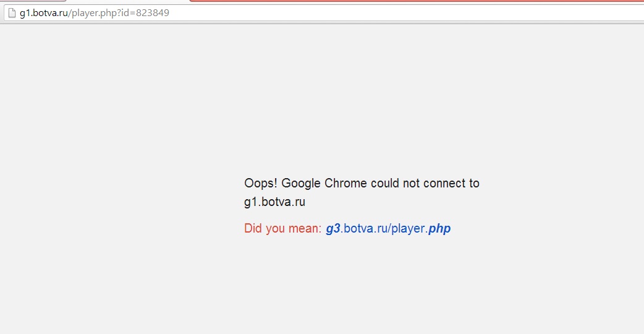Click "player.php" path in the address bar

pyautogui.click(x=92, y=12)
